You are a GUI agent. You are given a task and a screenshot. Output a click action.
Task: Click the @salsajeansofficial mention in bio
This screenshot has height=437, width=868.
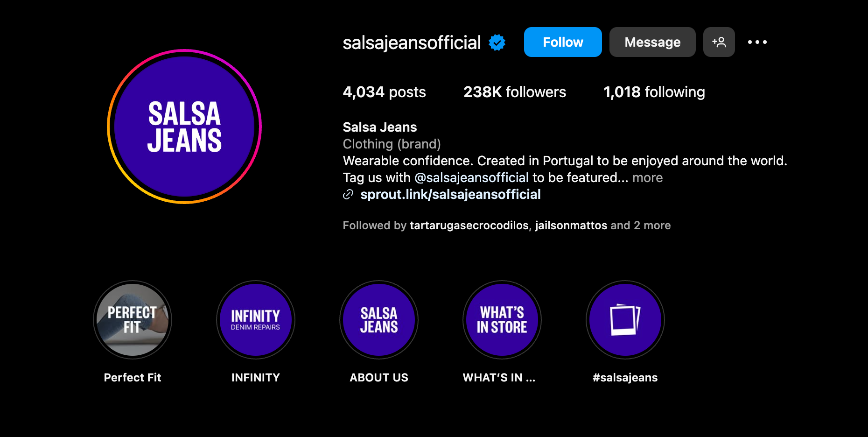[x=471, y=178]
